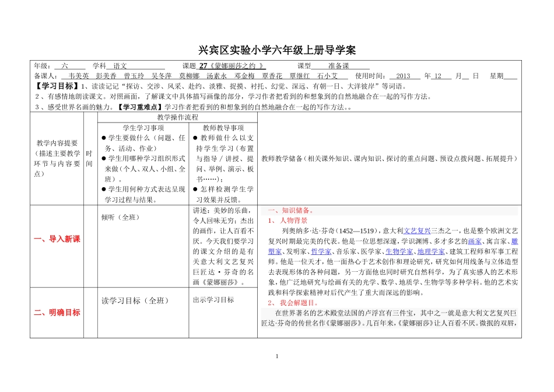Click the 二、明确目标 heading

[57, 313]
